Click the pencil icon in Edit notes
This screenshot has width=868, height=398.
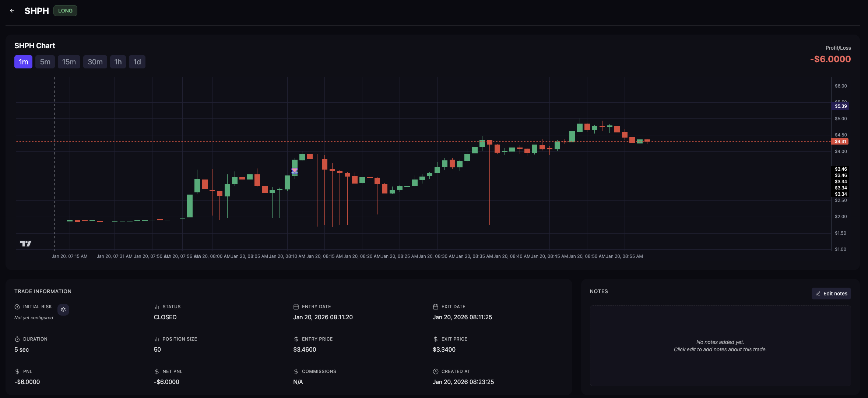pyautogui.click(x=818, y=294)
